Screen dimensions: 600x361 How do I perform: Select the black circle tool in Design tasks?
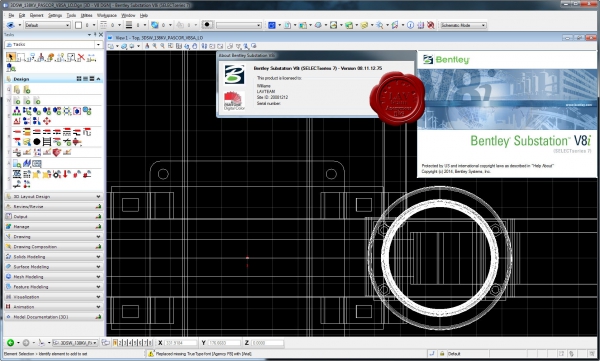pos(37,142)
